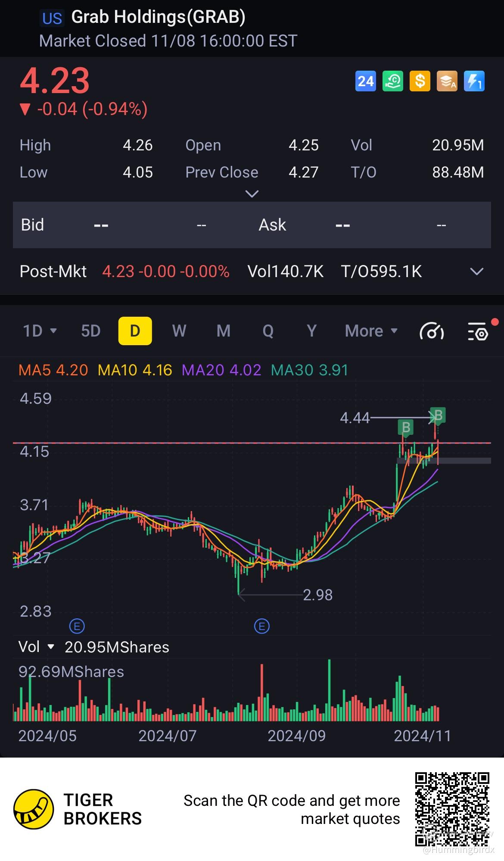Tap the Ask quote cell
This screenshot has width=504, height=861.
pyautogui.click(x=352, y=225)
